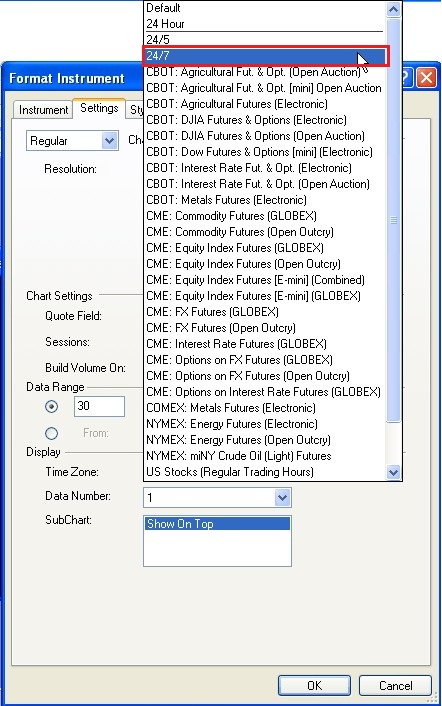Viewport: 442px width, 706px height.
Task: Expand the Data Number dropdown
Action: tap(282, 498)
